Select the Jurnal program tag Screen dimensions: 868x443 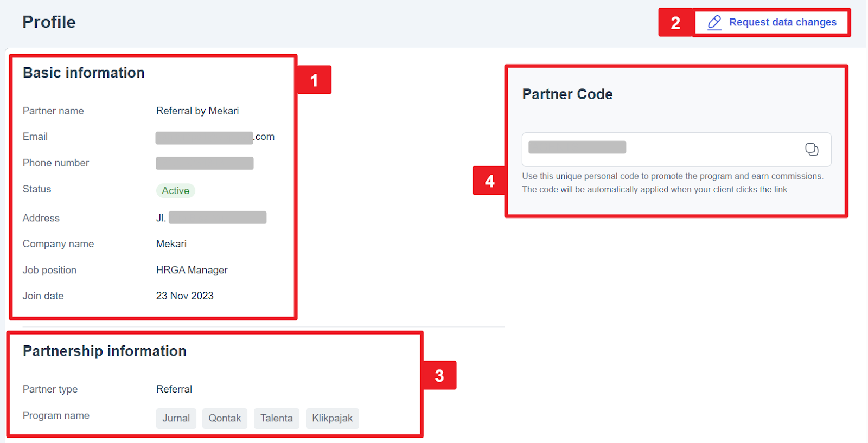(x=176, y=418)
